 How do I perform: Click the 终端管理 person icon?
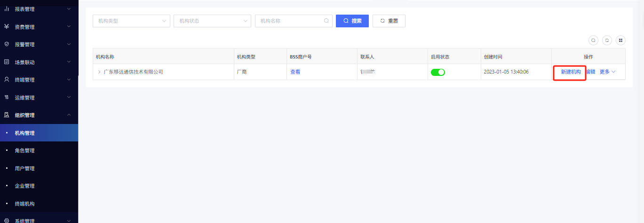(7, 80)
